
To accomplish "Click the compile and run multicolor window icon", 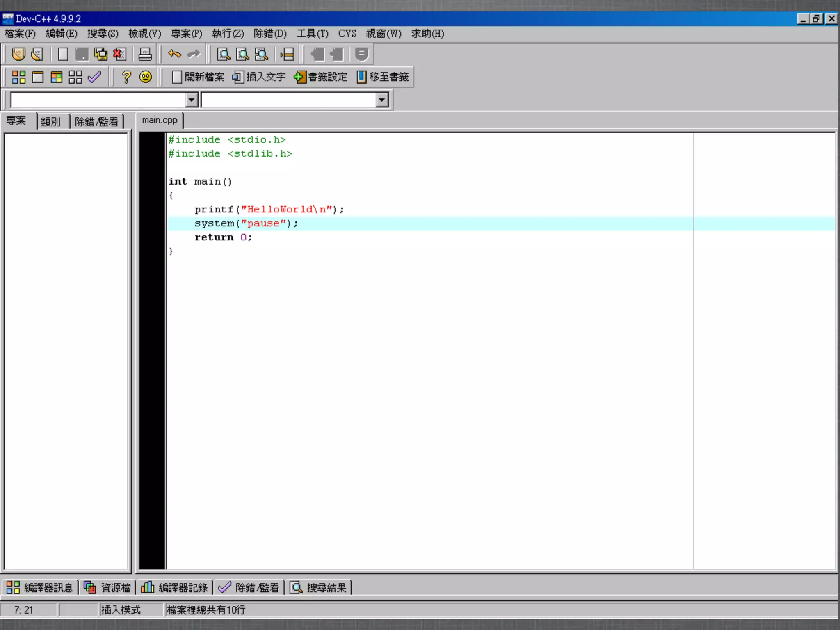I will click(x=56, y=77).
